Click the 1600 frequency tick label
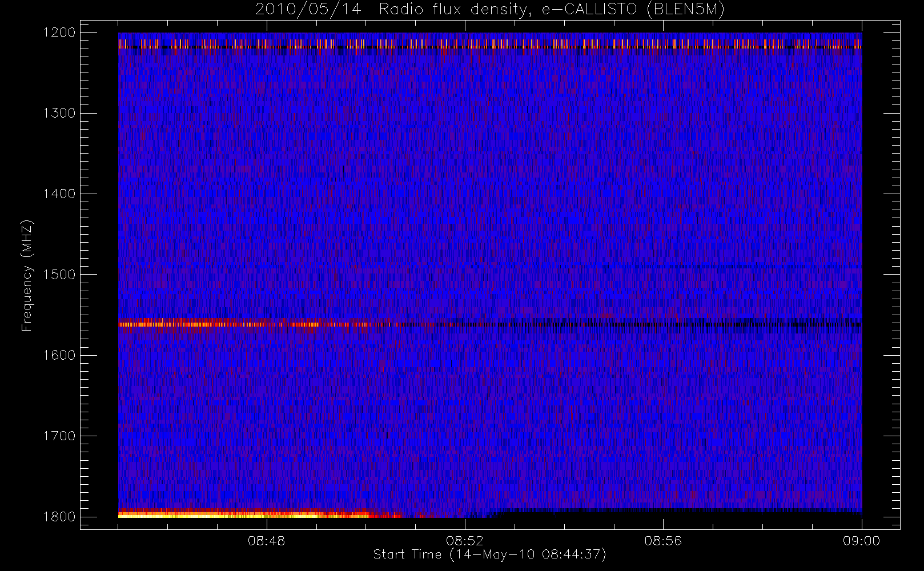 click(x=59, y=355)
